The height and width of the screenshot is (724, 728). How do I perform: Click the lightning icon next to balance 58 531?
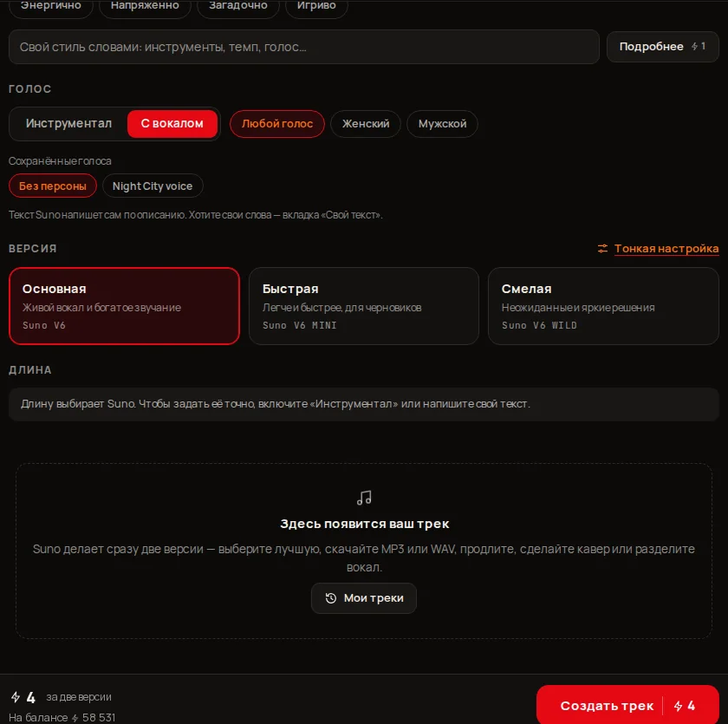click(75, 718)
